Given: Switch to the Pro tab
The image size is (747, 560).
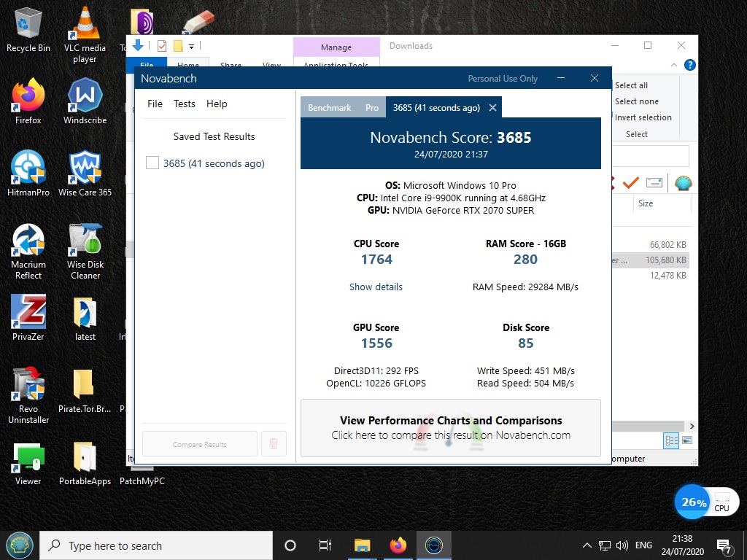Looking at the screenshot, I should coord(372,108).
